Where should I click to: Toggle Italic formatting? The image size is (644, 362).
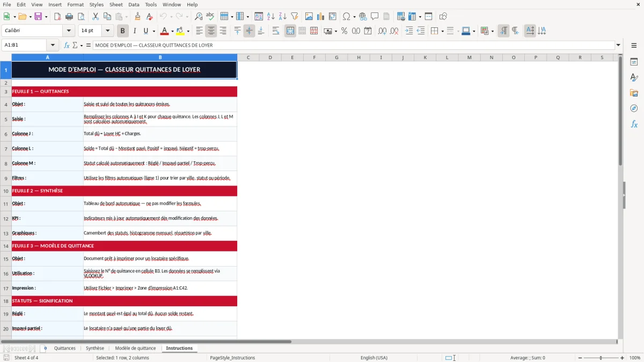click(x=135, y=31)
